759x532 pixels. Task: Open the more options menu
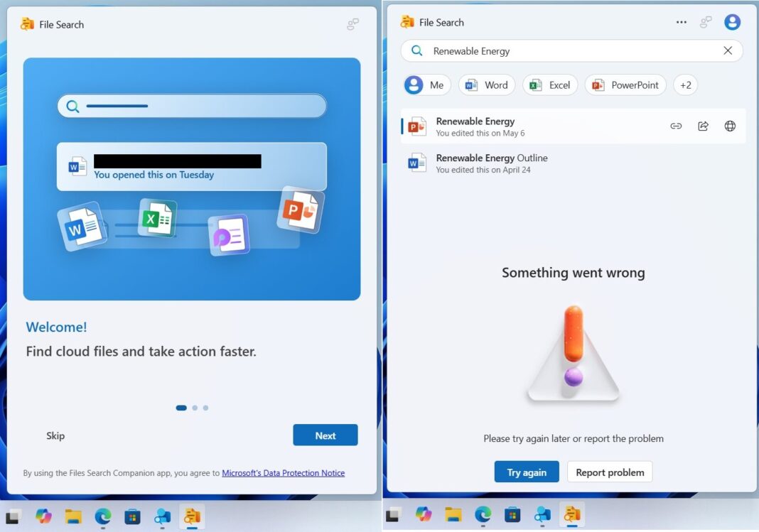(x=681, y=22)
